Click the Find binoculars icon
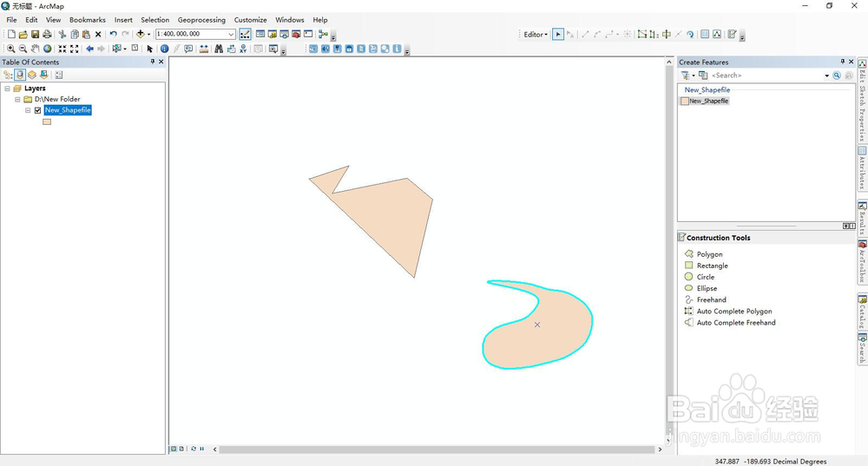The image size is (868, 466). (219, 49)
